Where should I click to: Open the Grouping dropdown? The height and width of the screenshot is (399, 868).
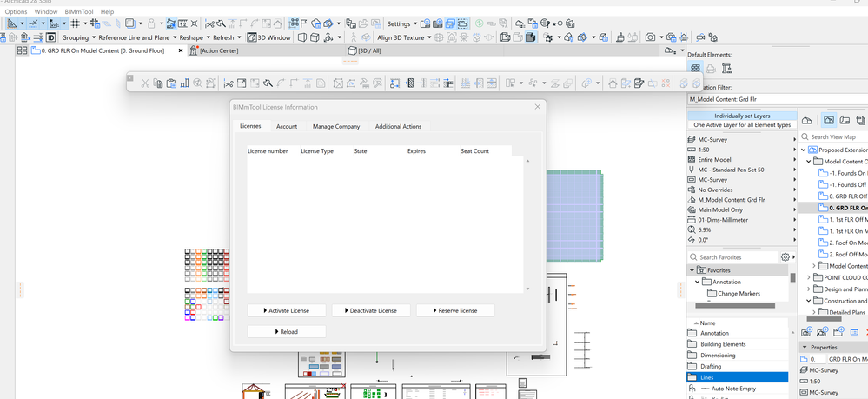[77, 38]
